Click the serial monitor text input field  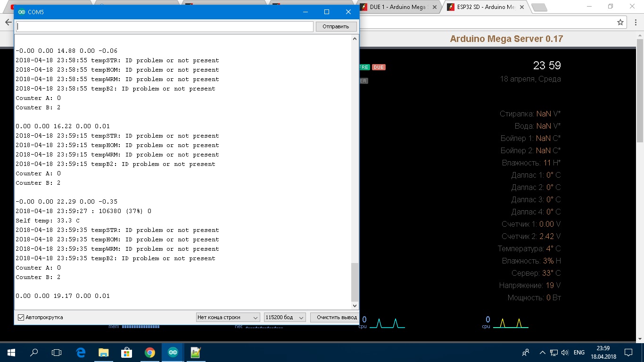[165, 26]
